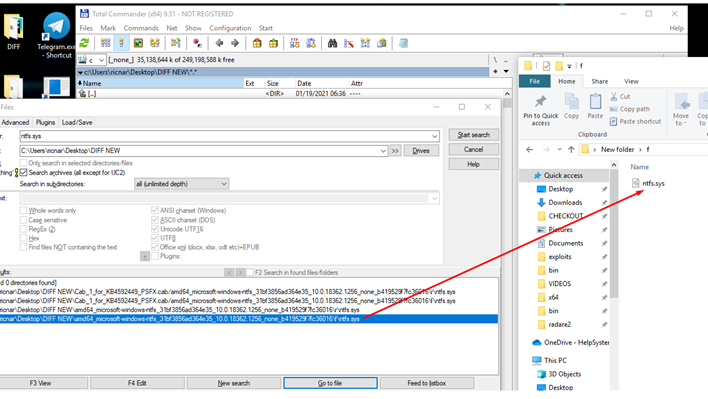Select the full details view icon
This screenshot has width=708, height=399.
[121, 43]
